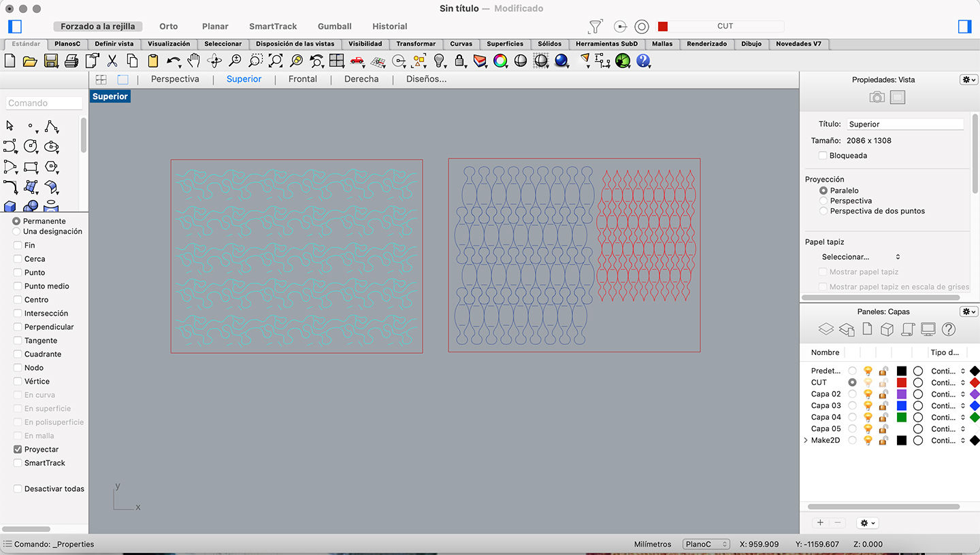980x555 pixels.
Task: Click the selection filter funnel icon
Action: pos(595,27)
